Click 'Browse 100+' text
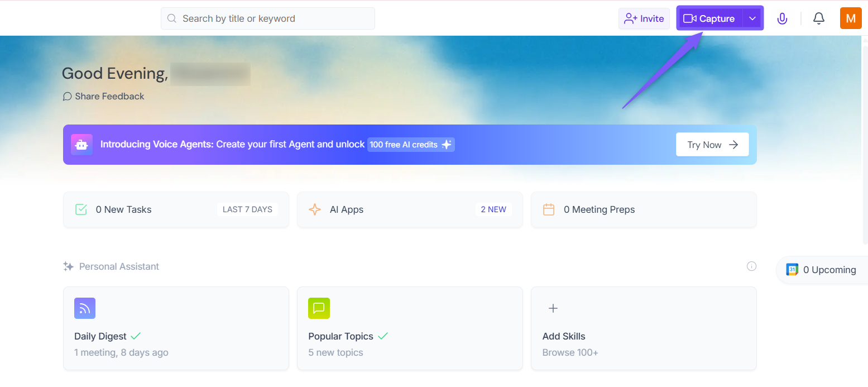 coord(570,352)
